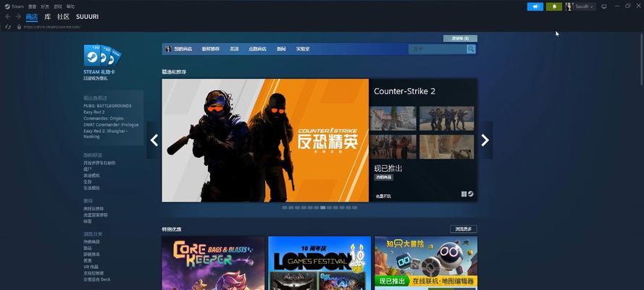This screenshot has height=290, width=644.
Task: Focus the store search field
Action: (438, 49)
